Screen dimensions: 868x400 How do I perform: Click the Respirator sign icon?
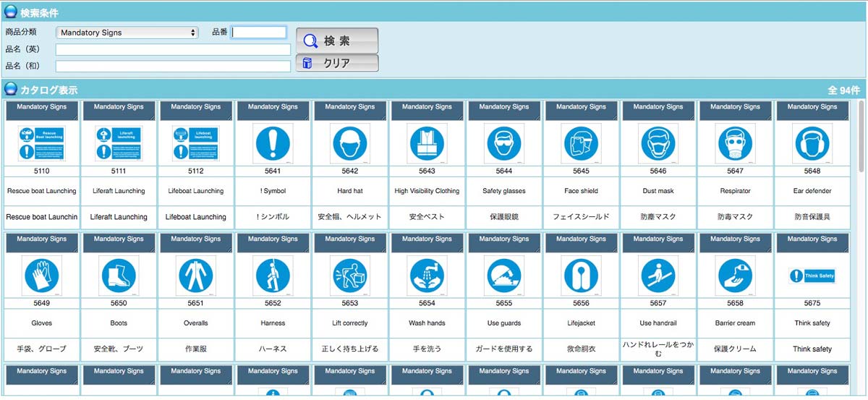pos(735,143)
